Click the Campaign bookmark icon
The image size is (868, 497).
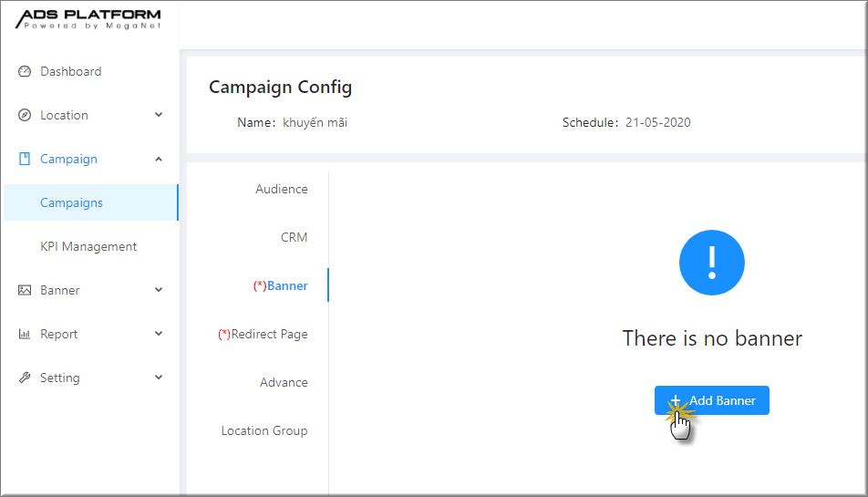click(x=25, y=159)
